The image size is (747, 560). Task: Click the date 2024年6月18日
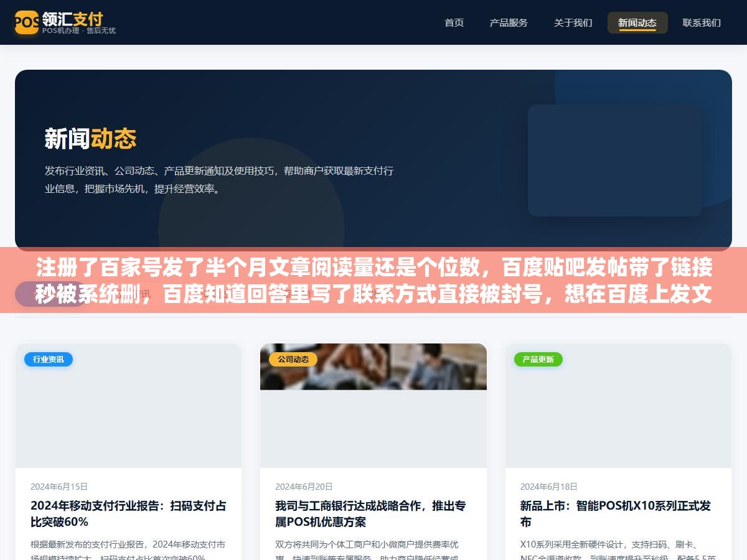[x=549, y=487]
